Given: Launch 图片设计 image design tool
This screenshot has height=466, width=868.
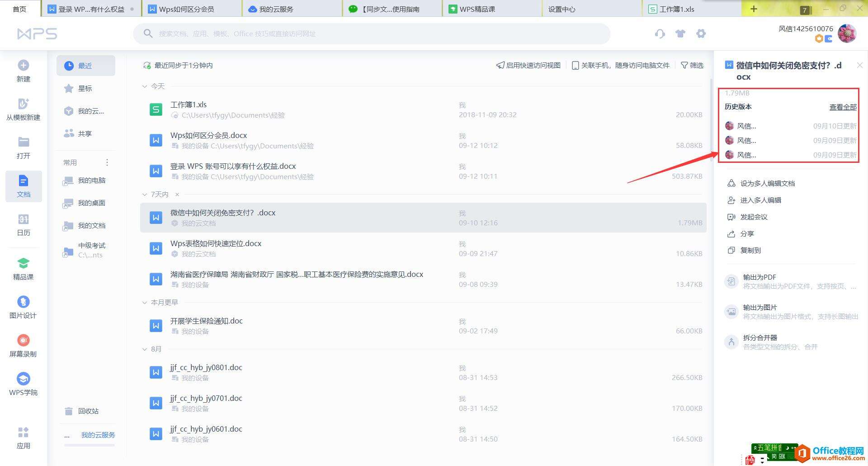Looking at the screenshot, I should point(24,302).
